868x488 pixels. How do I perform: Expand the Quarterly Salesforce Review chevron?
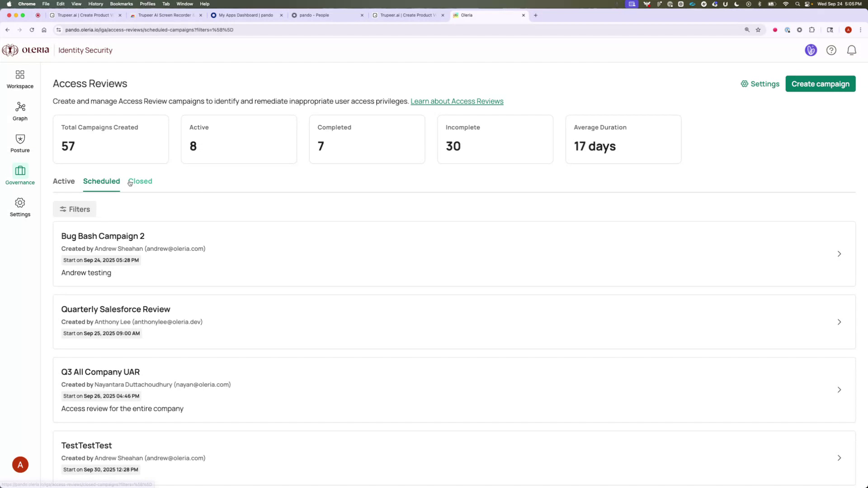(x=839, y=322)
